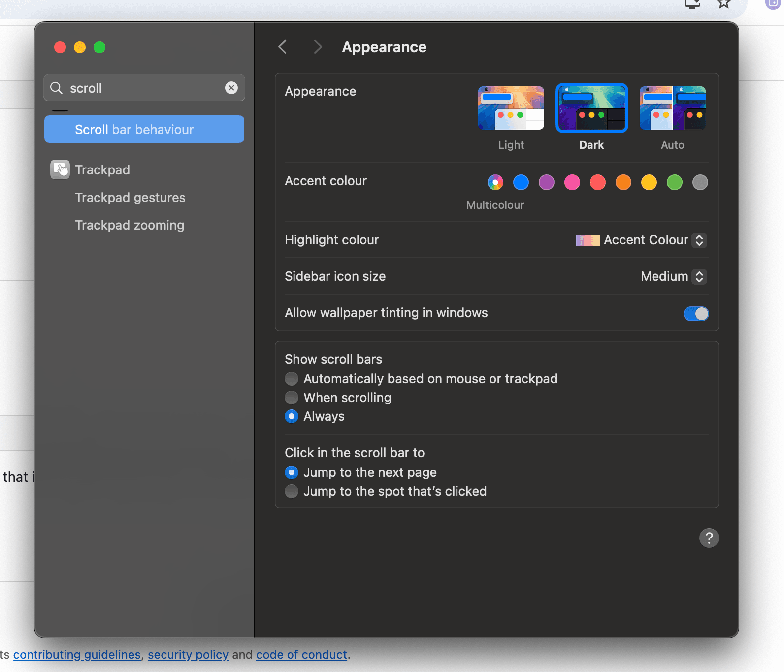
Task: Toggle wallpaper tinting in windows switch
Action: pos(696,314)
